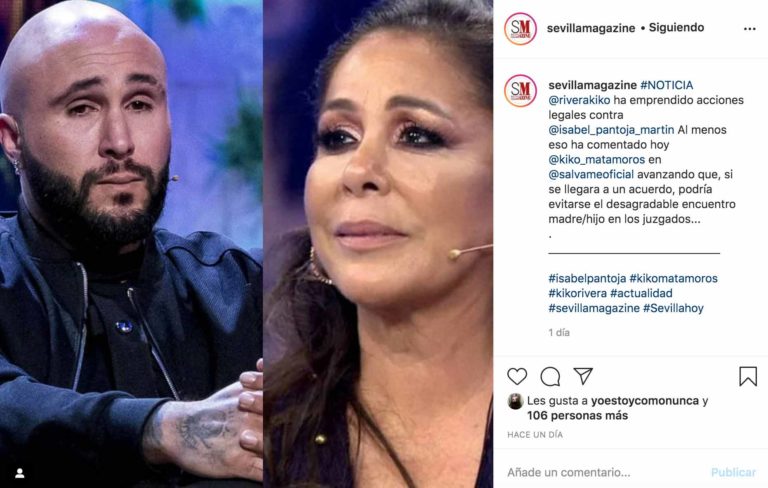Viewport: 768px width, 488px height.
Task: Click the Añade un comentario field
Action: coord(605,472)
